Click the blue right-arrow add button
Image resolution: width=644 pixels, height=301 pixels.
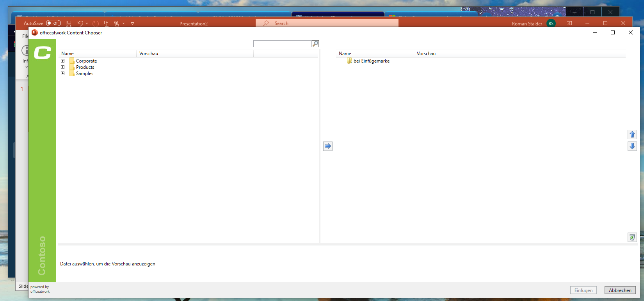[x=328, y=146]
